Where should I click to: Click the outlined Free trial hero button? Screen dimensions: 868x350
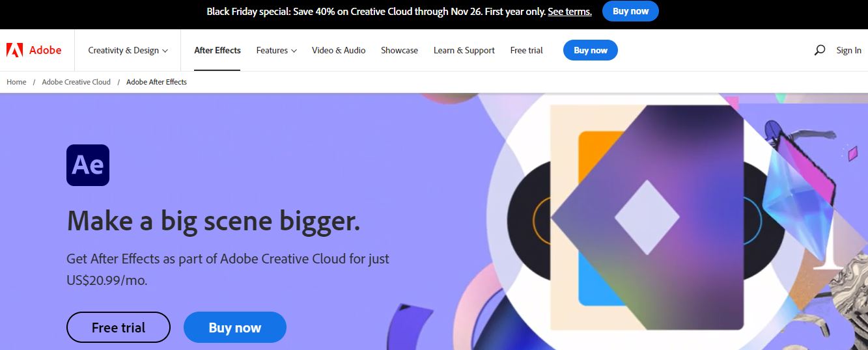(119, 327)
